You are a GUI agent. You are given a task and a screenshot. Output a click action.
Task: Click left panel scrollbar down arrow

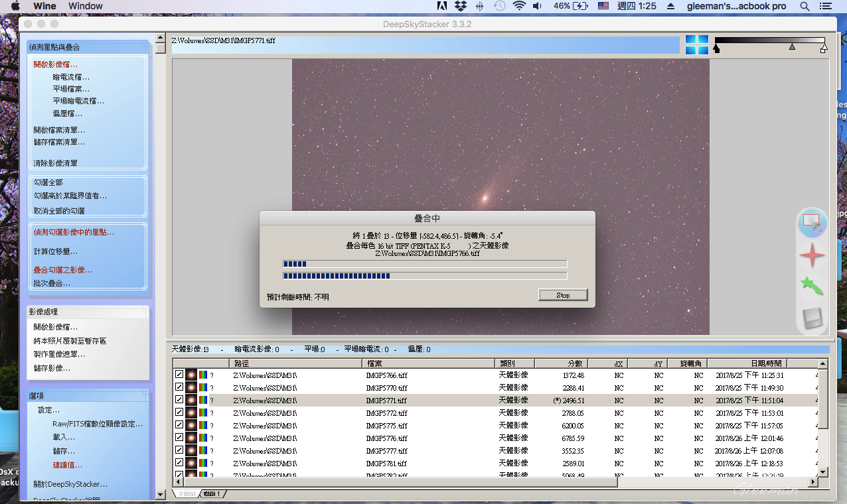pos(160,495)
